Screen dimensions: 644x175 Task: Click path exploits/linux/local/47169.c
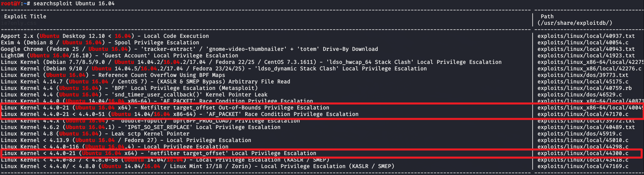click(583, 166)
